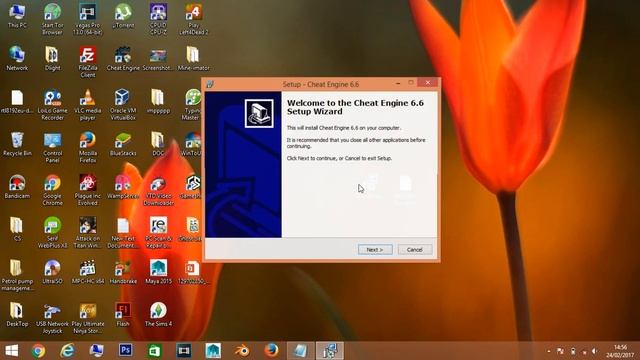Select the Screenshot desktop icon
The height and width of the screenshot is (360, 640).
coord(158,60)
